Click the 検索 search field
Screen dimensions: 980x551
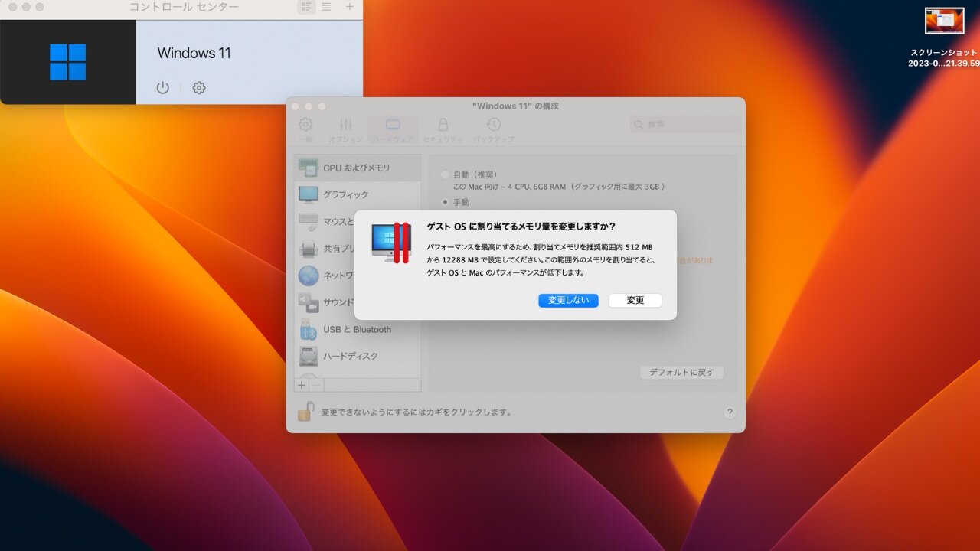[686, 124]
